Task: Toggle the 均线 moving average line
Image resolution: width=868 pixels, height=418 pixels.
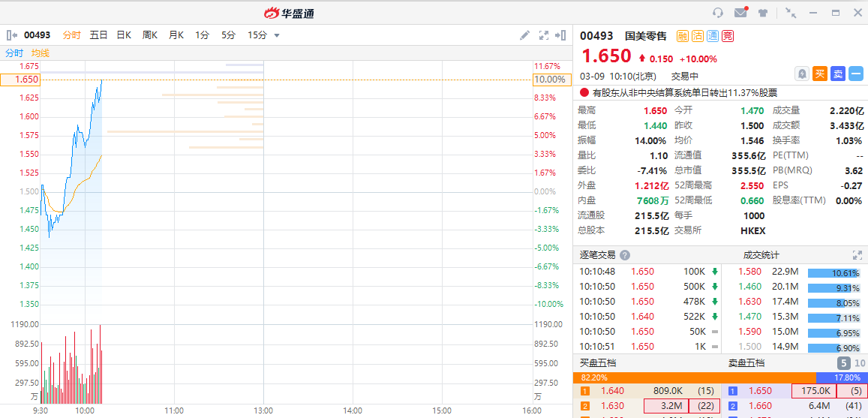Action: [40, 53]
